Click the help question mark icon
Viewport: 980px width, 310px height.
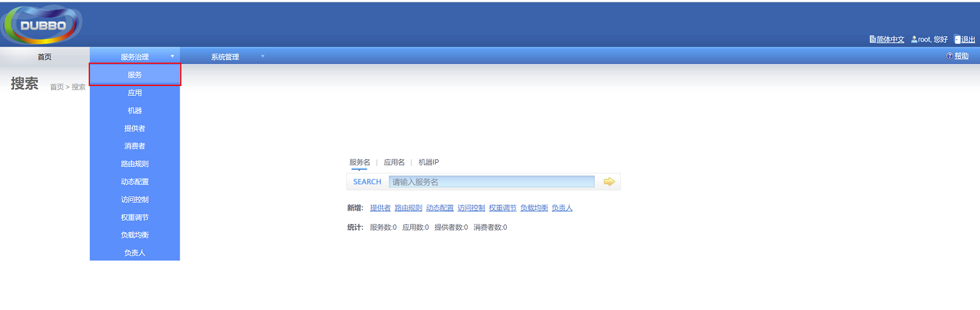click(x=949, y=57)
